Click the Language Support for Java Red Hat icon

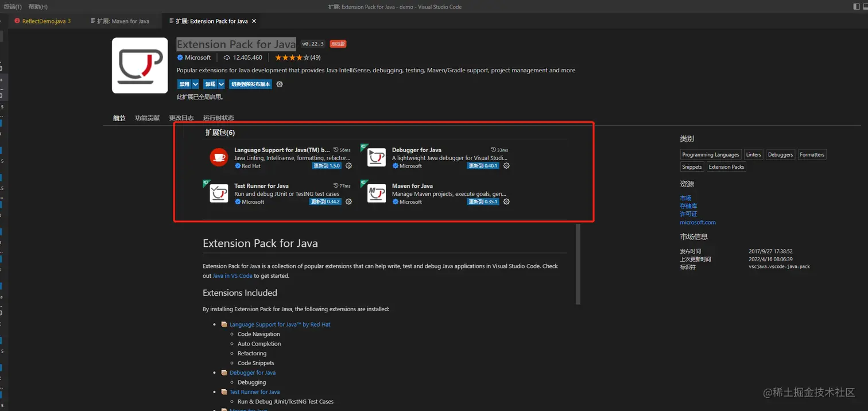[x=219, y=157]
